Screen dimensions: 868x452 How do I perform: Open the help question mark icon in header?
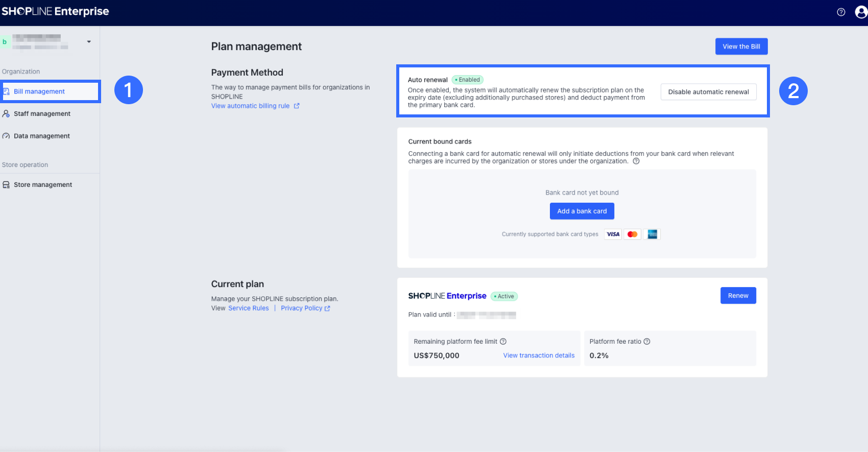click(841, 12)
